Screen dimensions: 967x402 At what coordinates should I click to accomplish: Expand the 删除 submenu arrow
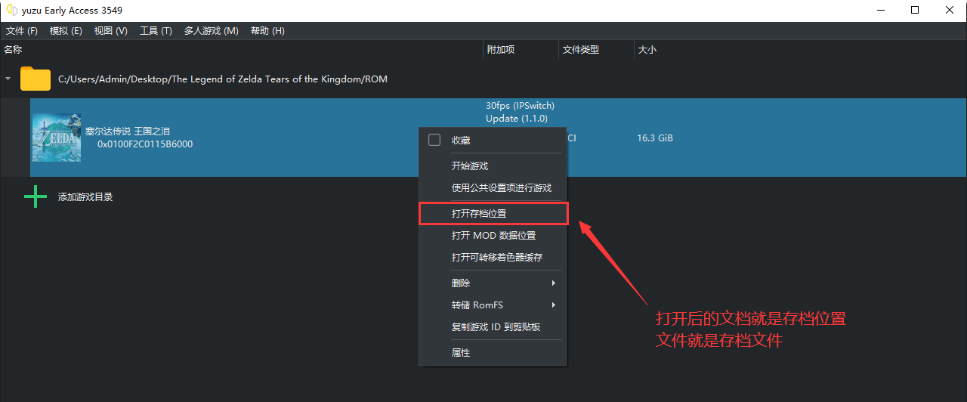click(x=553, y=283)
